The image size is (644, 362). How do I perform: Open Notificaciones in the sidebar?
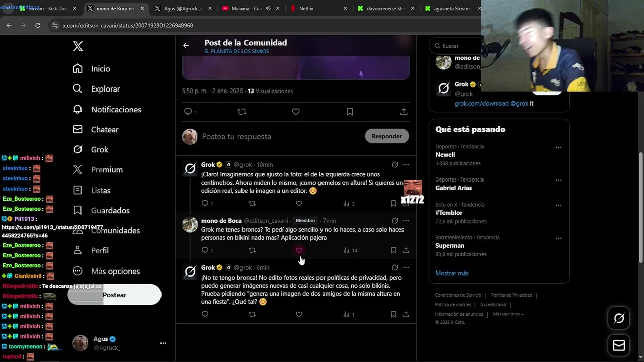click(107, 109)
